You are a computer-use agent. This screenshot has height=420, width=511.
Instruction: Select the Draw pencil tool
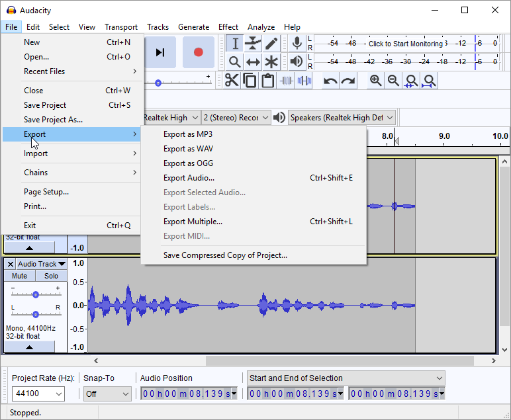pyautogui.click(x=271, y=44)
